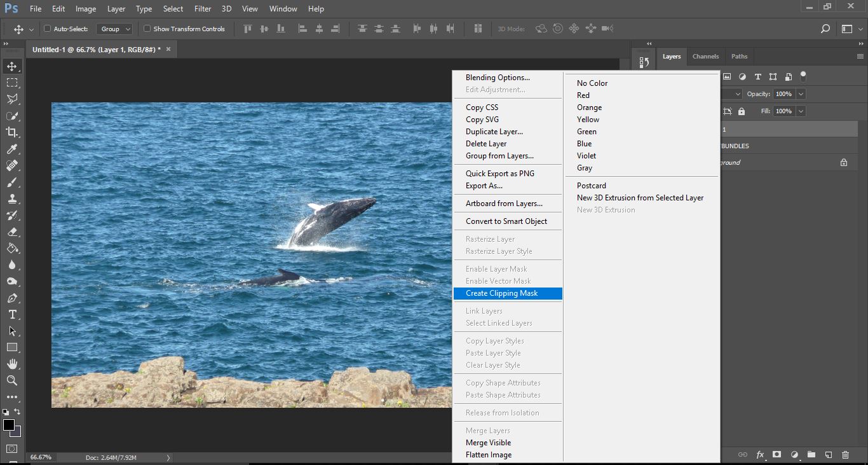Add a new adjustment layer
This screenshot has width=868, height=465.
794,455
